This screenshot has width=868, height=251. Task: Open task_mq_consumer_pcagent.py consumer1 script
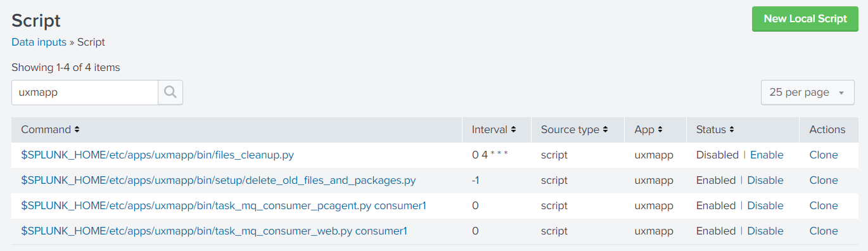point(224,206)
